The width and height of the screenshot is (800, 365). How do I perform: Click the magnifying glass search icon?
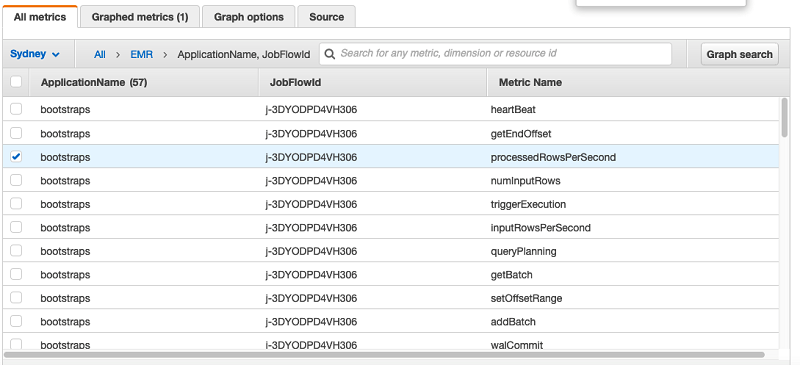click(x=330, y=54)
